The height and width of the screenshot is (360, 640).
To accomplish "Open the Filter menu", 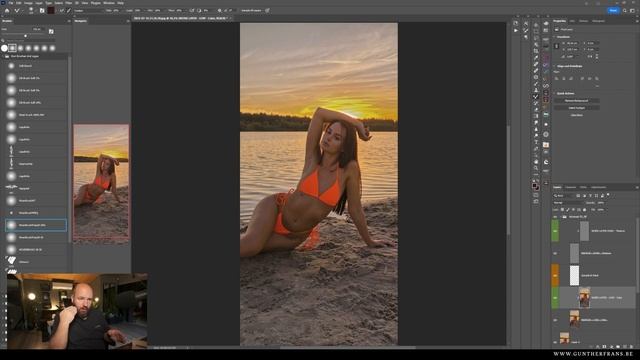I will (x=69, y=3).
